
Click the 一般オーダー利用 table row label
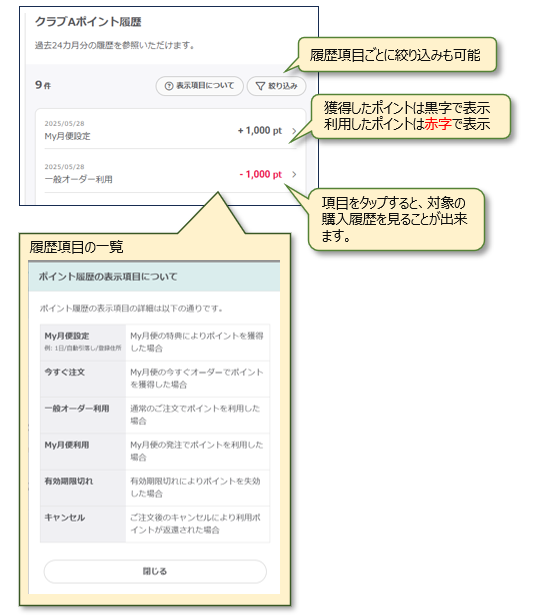(77, 409)
